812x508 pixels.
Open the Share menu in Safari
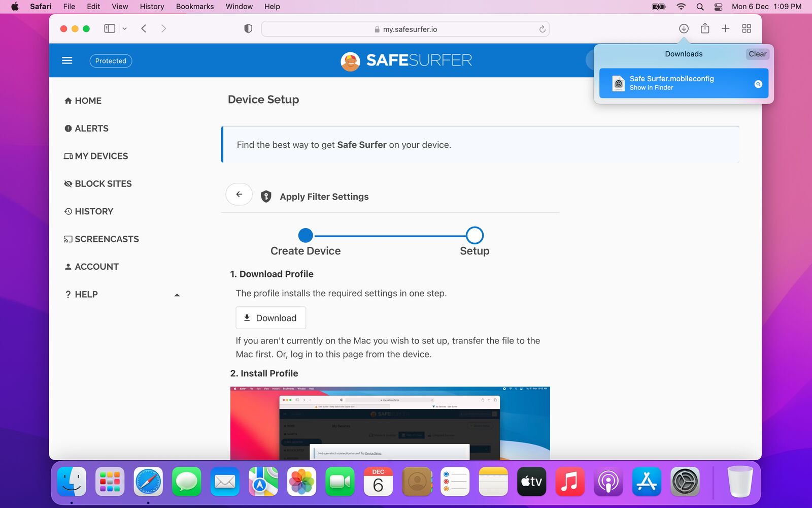click(705, 28)
